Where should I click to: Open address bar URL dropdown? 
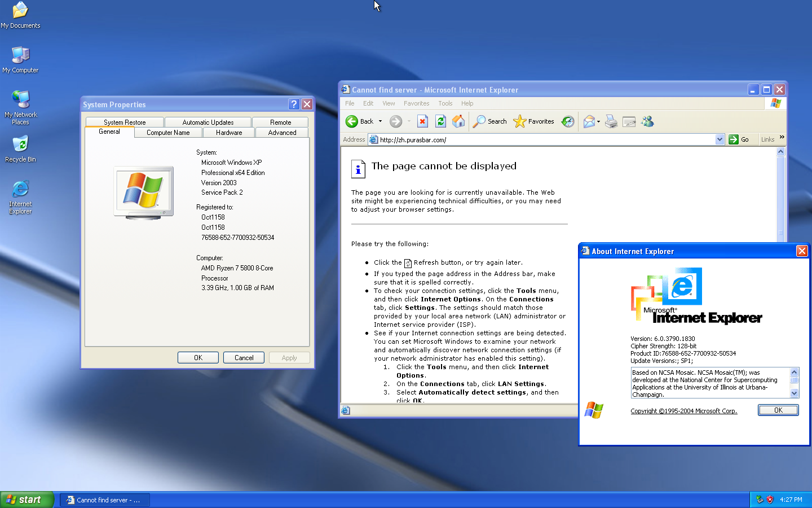tap(720, 139)
